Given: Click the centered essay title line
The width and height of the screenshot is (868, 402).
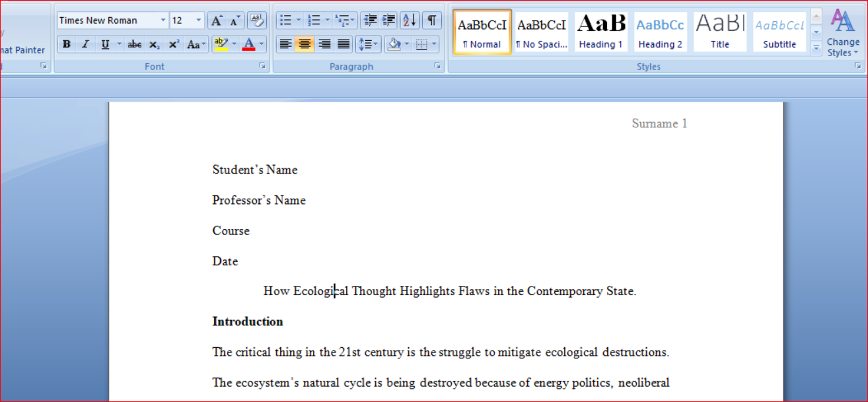Looking at the screenshot, I should pyautogui.click(x=450, y=291).
